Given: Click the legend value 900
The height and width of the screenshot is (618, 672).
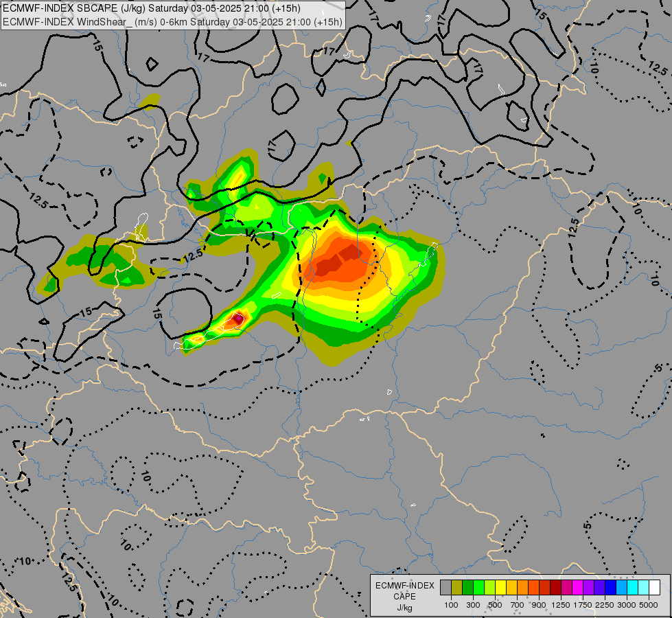Looking at the screenshot, I should point(539,605).
